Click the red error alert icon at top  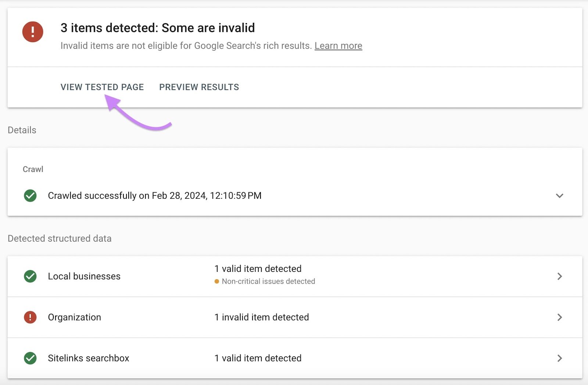33,32
